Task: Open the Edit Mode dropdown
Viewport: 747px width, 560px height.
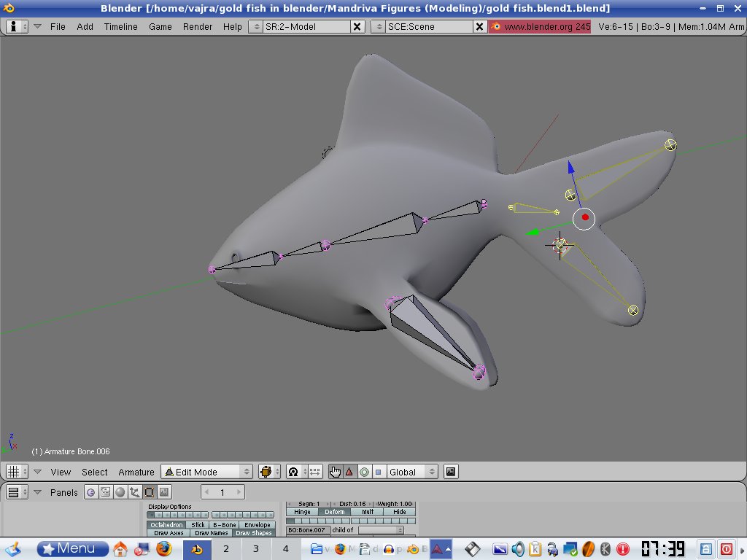Action: (206, 472)
